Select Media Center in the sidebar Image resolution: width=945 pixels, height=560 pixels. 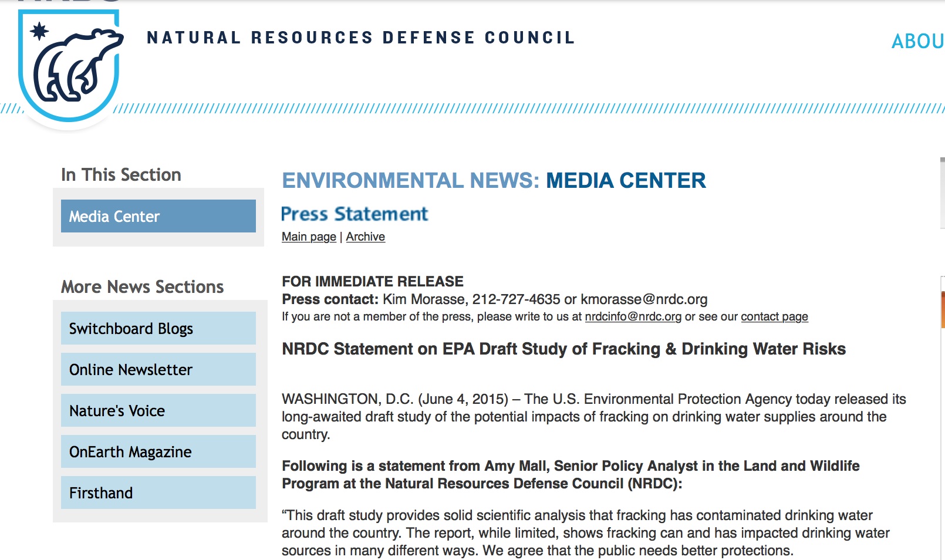158,216
